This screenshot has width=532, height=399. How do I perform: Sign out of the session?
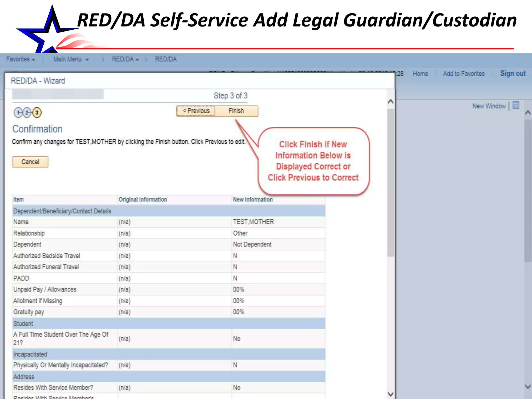tap(513, 74)
